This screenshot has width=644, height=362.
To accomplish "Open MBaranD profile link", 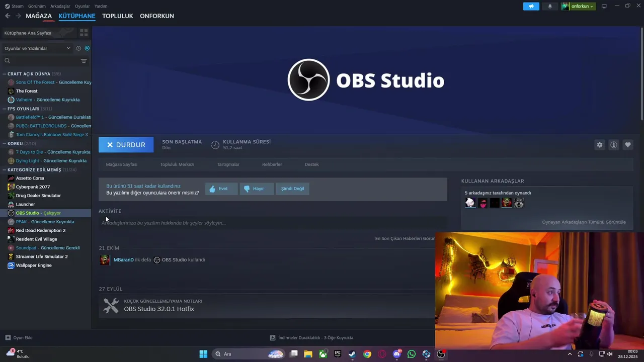I will coord(124,260).
